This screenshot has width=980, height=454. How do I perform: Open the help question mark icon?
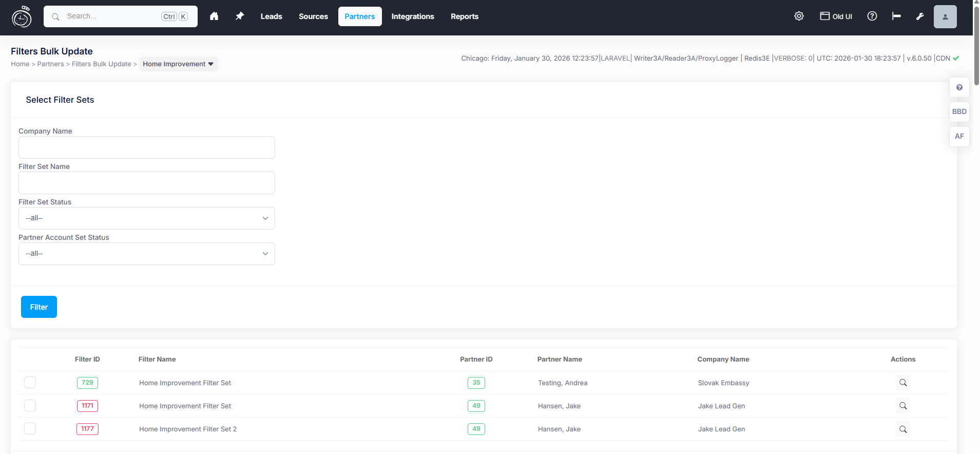[x=872, y=16]
